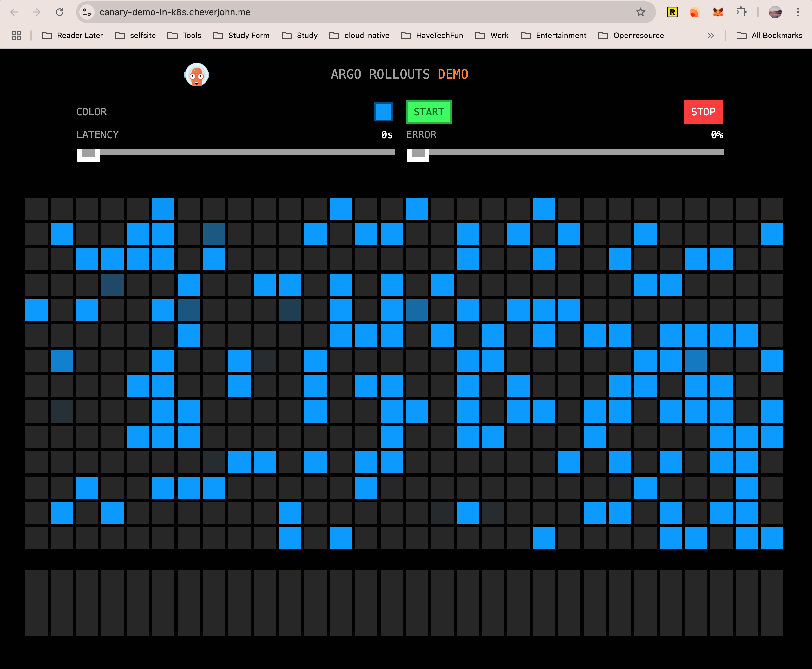812x669 pixels.
Task: Click the ERROR label
Action: click(x=422, y=134)
